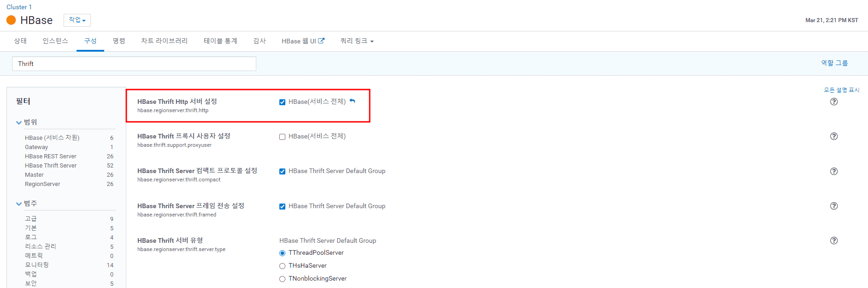
Task: Select the TThreadPoolServer radio option
Action: [x=282, y=253]
